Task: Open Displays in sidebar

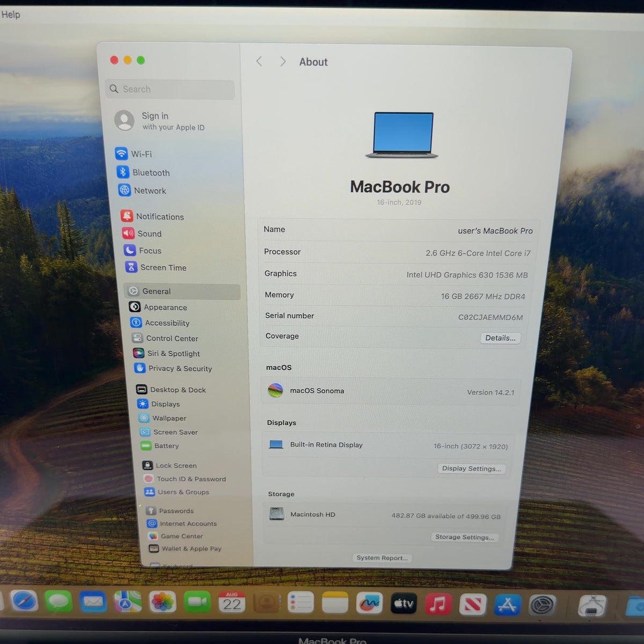Action: (x=159, y=404)
